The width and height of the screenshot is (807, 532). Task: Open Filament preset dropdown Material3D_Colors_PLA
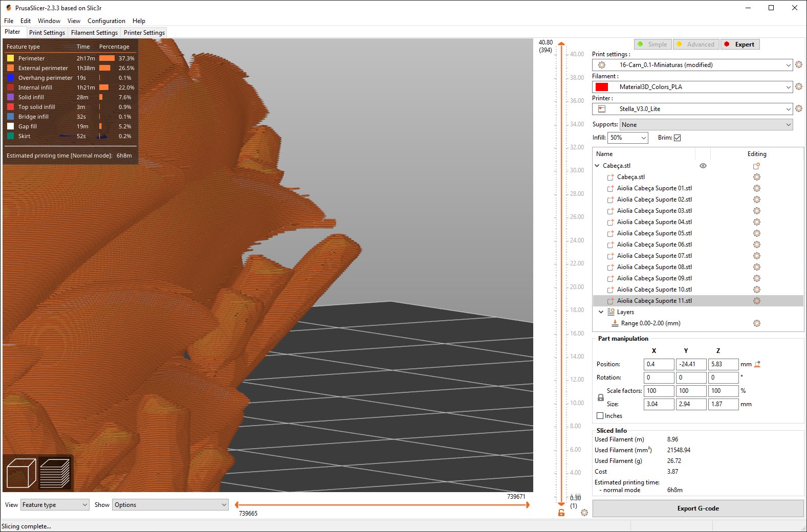tap(692, 87)
